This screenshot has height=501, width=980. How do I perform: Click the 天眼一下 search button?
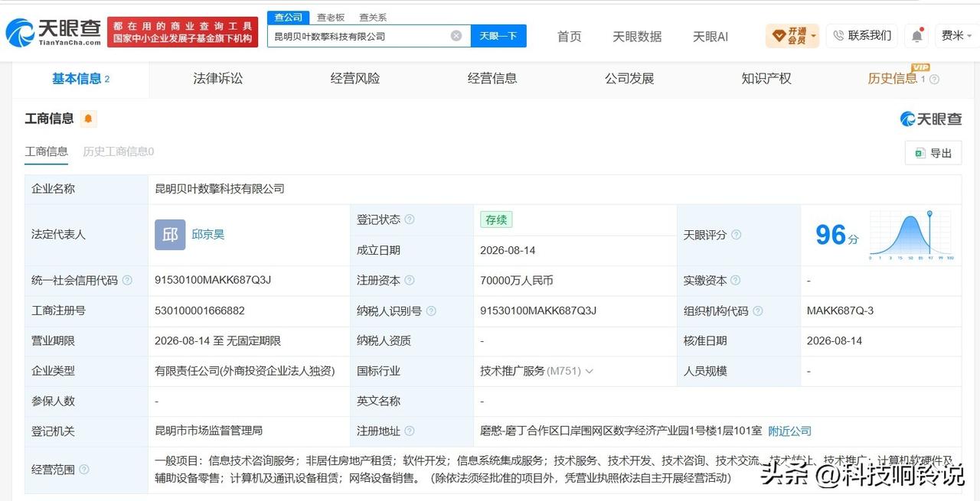pyautogui.click(x=498, y=36)
